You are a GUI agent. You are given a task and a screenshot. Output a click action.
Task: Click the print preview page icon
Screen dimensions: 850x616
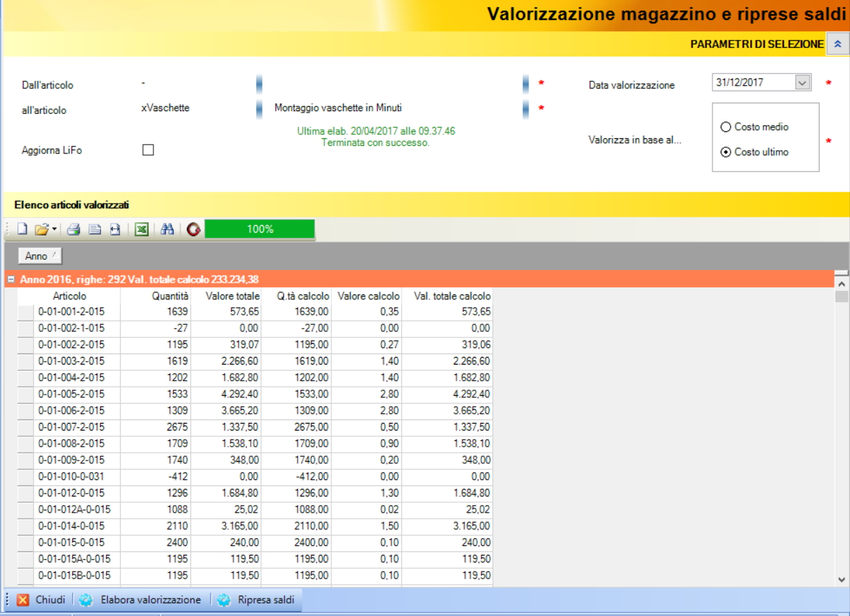(95, 229)
